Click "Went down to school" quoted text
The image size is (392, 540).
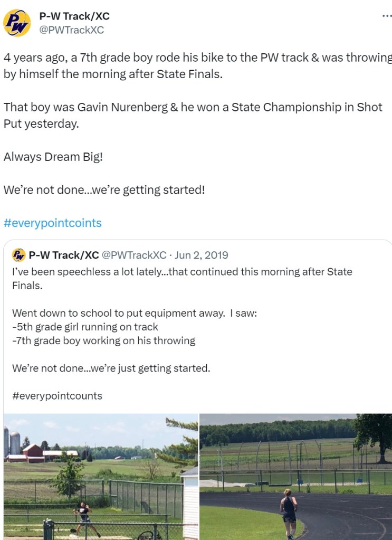click(134, 313)
